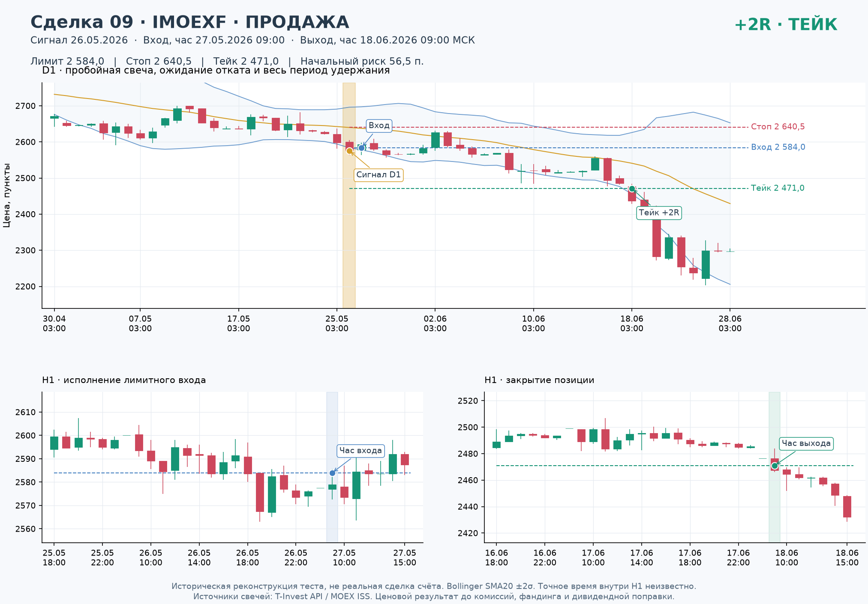The width and height of the screenshot is (868, 604).
Task: Click the +2R · ТЕЙК result heading
Action: [x=786, y=25]
